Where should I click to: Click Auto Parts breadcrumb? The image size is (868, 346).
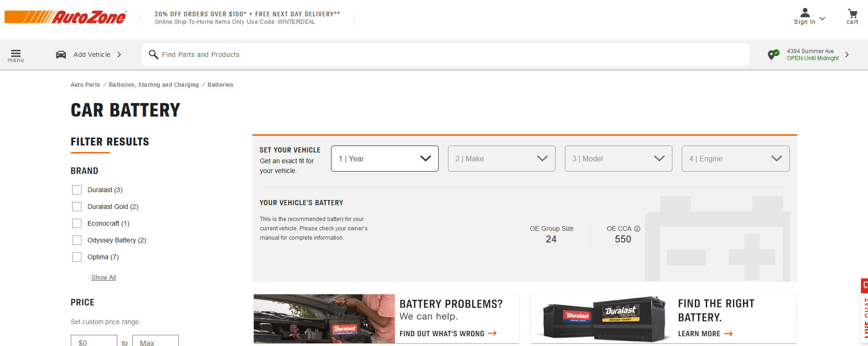85,85
